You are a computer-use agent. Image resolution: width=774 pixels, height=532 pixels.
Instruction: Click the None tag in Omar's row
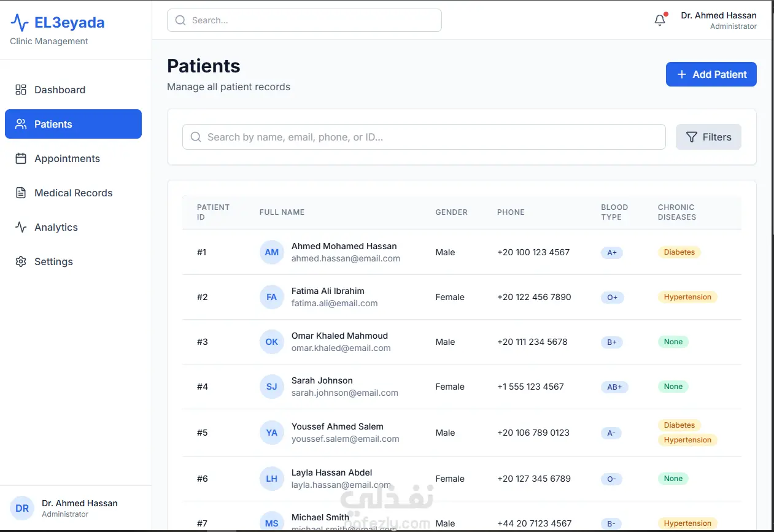(673, 342)
